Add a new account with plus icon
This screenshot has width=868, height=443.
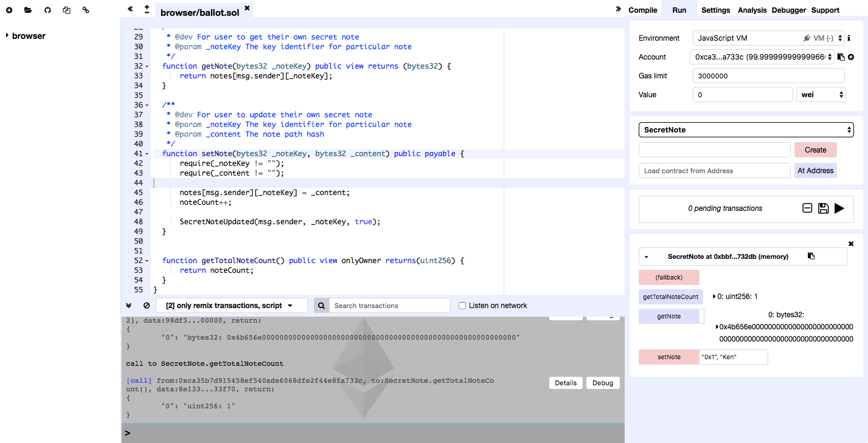851,57
